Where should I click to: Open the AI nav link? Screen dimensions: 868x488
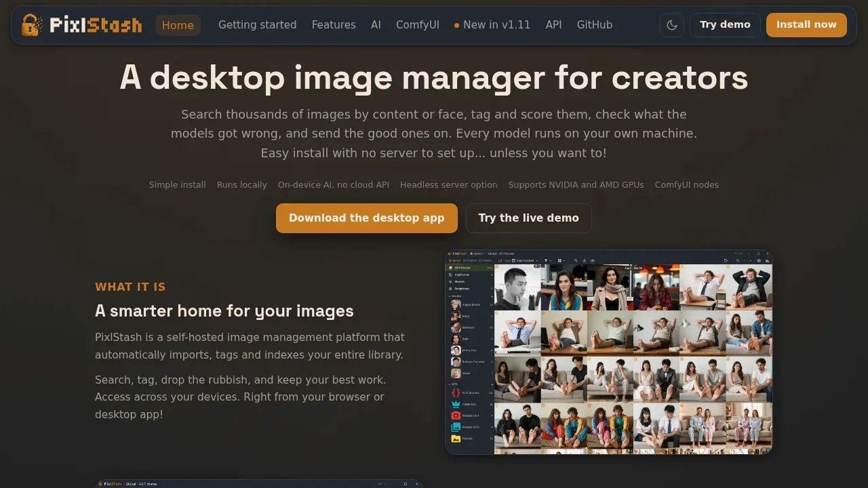[x=376, y=25]
